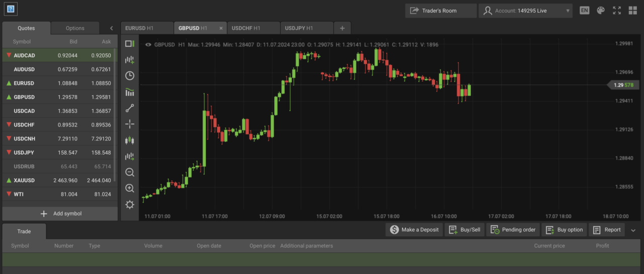Open the color theme palette
The width and height of the screenshot is (644, 274).
pyautogui.click(x=600, y=10)
